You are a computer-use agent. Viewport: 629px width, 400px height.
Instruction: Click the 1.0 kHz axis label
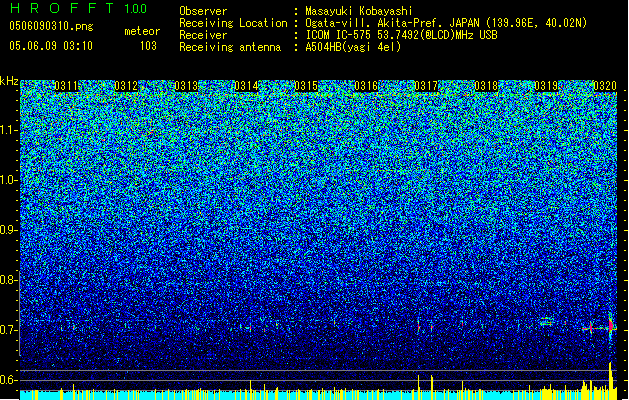(7, 180)
